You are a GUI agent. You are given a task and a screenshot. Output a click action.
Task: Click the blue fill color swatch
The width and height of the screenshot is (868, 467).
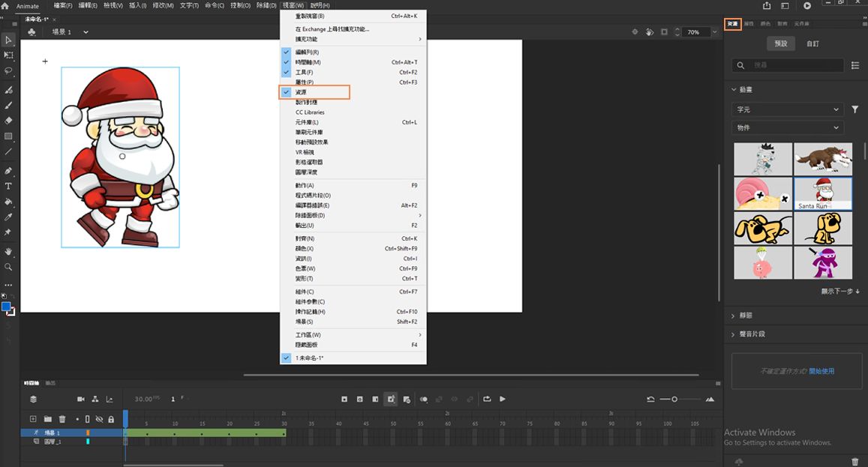(5, 307)
